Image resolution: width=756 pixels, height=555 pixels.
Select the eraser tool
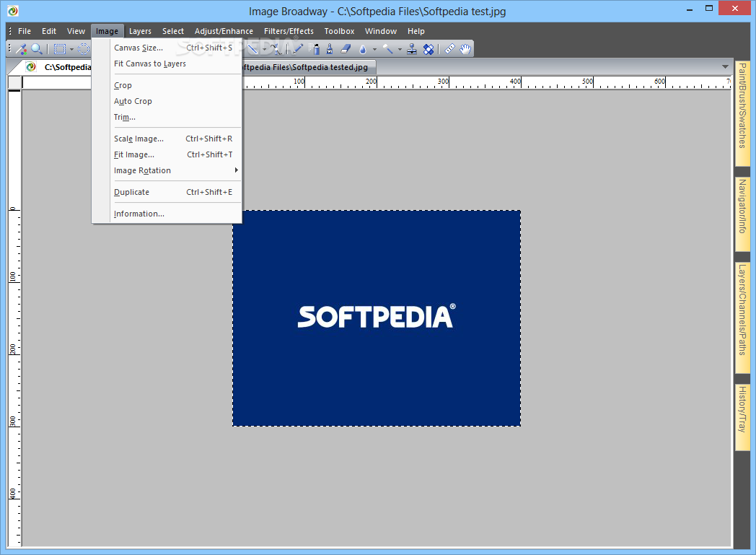[346, 48]
